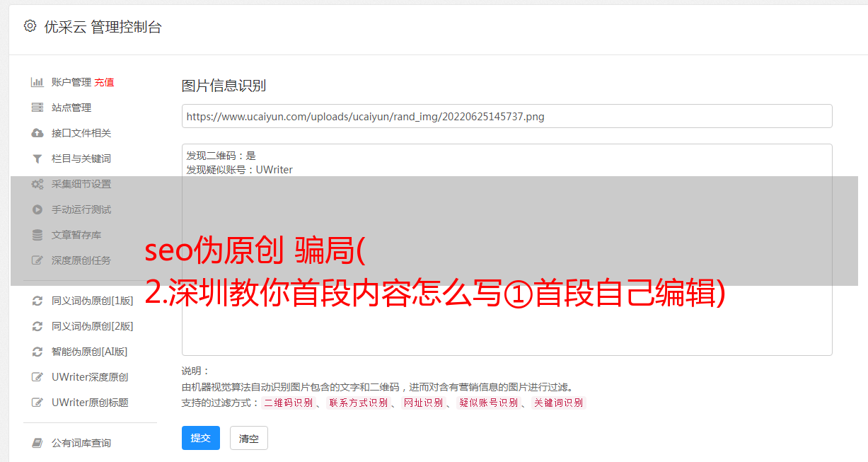Click the refresh icon for 智能伪原创[AI版]
Screen dimensions: 868x462
(37, 352)
